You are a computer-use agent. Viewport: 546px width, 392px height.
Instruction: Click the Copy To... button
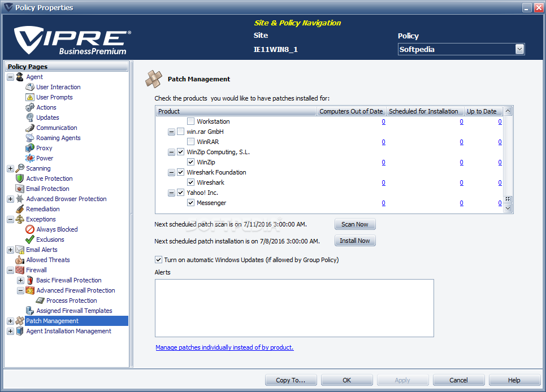[291, 380]
